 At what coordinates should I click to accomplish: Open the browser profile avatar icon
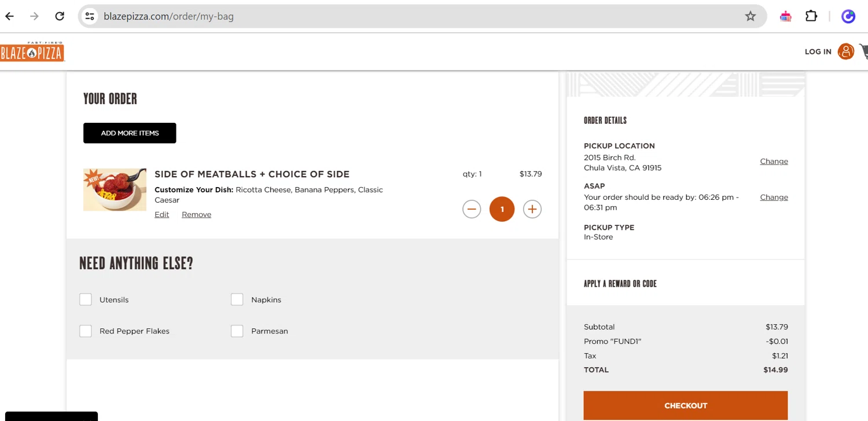[x=848, y=16]
